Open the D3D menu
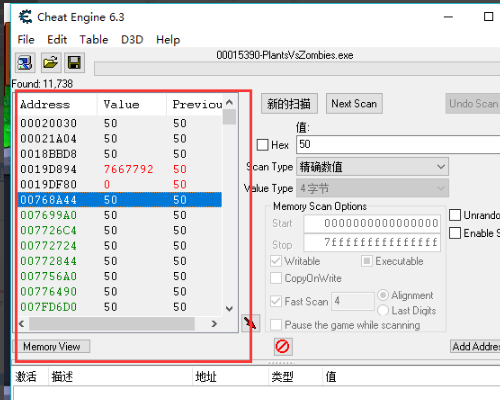Viewport: 500px width, 400px height. click(x=132, y=40)
